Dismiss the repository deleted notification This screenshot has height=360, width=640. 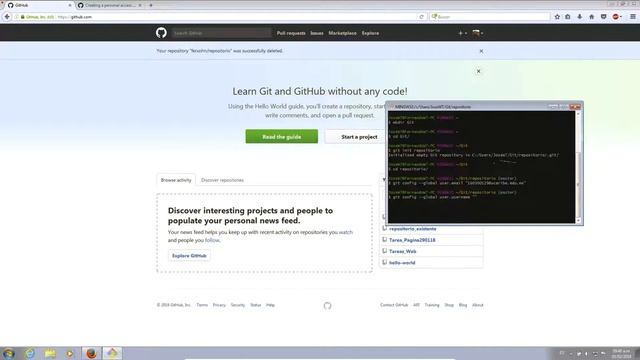coord(481,51)
